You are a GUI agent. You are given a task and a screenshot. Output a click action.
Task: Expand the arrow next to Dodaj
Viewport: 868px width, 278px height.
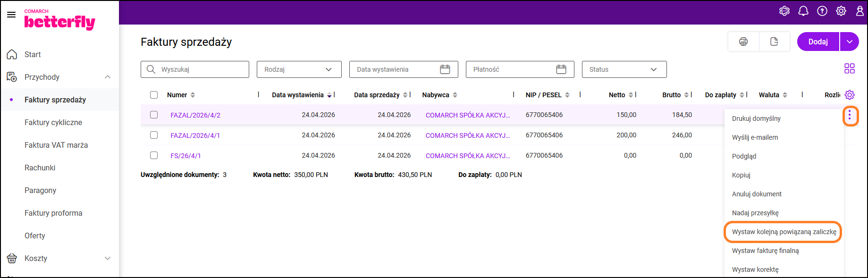click(849, 42)
